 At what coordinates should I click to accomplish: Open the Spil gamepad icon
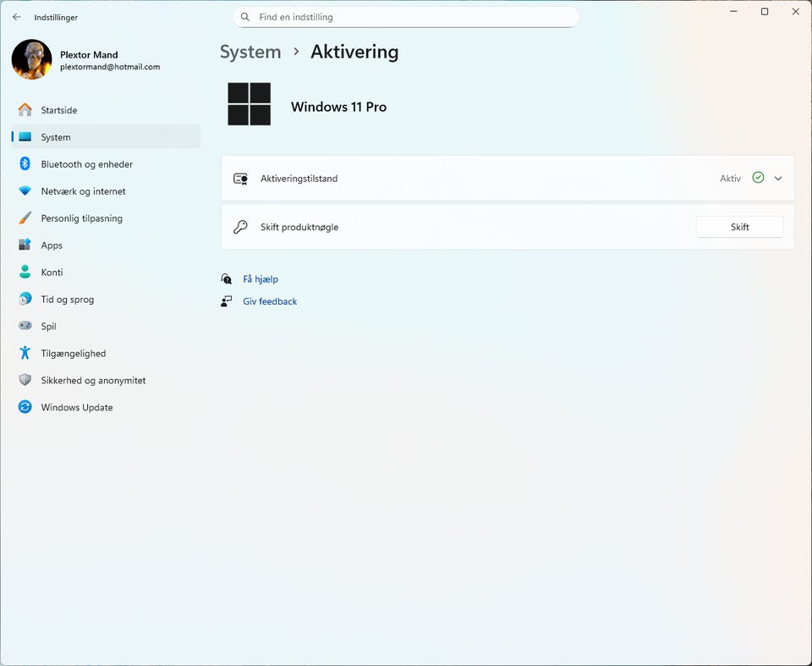pos(25,326)
